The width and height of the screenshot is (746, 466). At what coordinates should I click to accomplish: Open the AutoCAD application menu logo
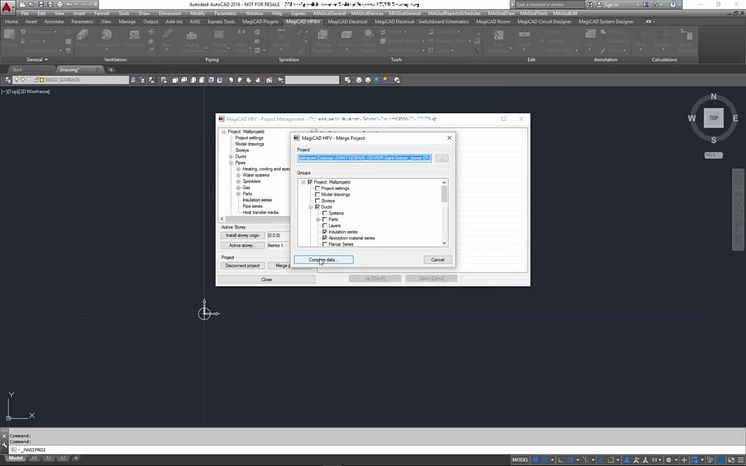click(x=7, y=6)
